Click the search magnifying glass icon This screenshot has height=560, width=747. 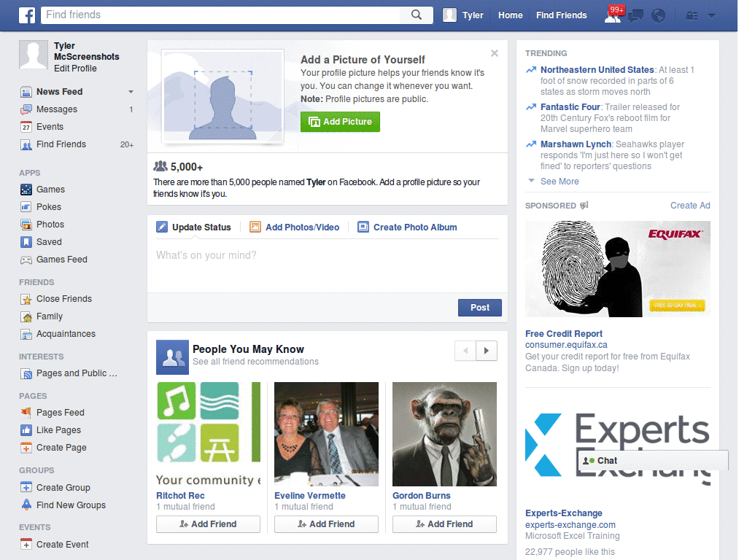pos(417,15)
